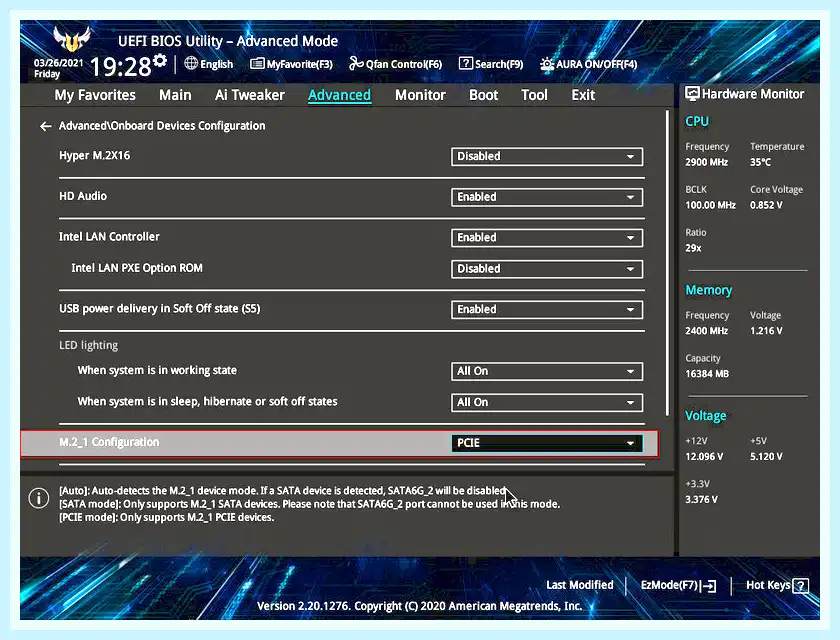Click the 19:28 clock display
This screenshot has width=840, height=640.
(121, 67)
